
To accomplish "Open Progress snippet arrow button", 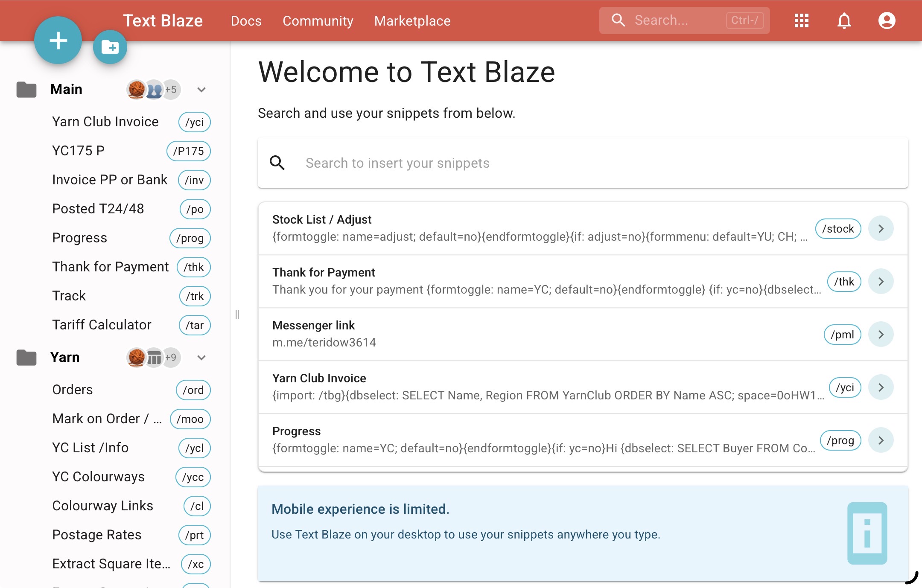I will point(881,440).
